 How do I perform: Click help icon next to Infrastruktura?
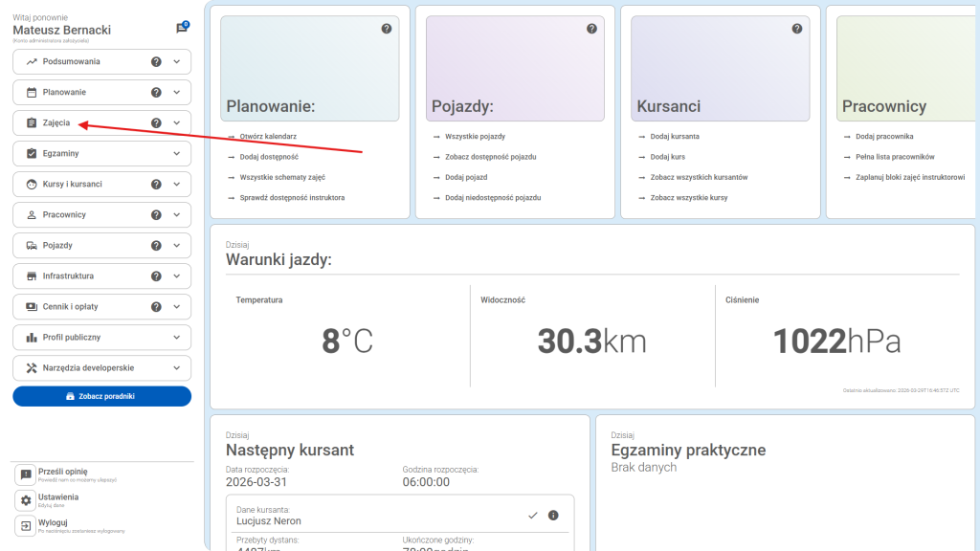pos(156,276)
